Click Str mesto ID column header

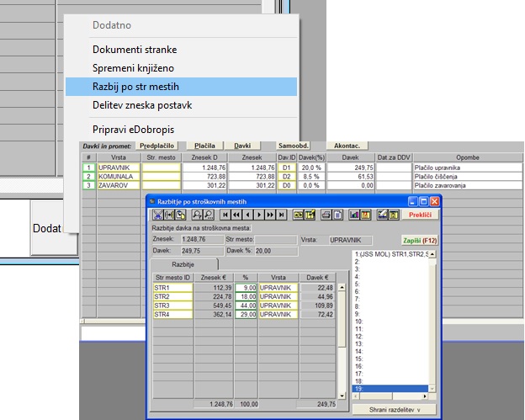pos(172,278)
